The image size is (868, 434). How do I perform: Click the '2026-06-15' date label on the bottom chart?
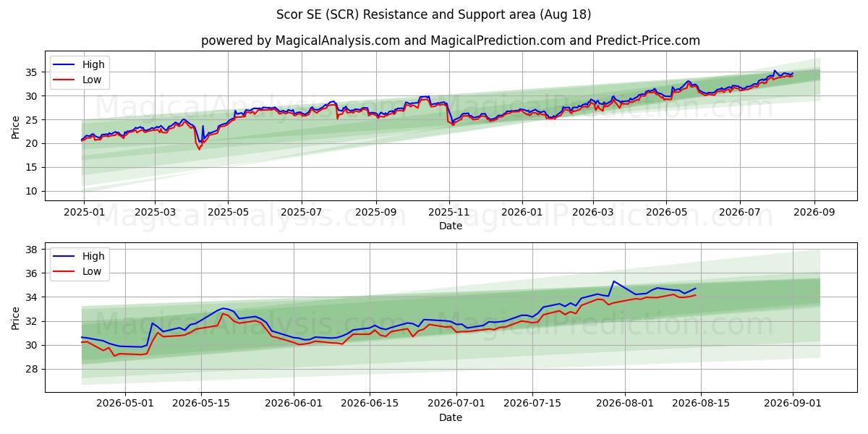[370, 404]
